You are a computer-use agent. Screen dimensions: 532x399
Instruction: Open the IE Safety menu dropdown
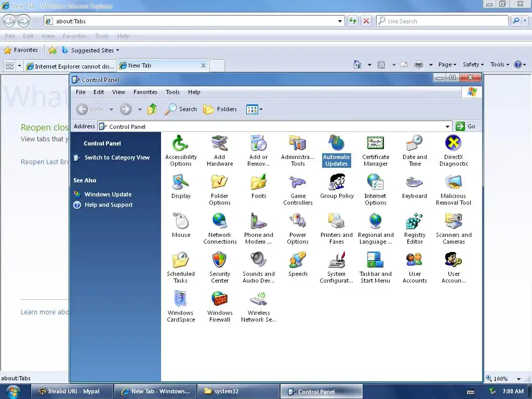[473, 64]
